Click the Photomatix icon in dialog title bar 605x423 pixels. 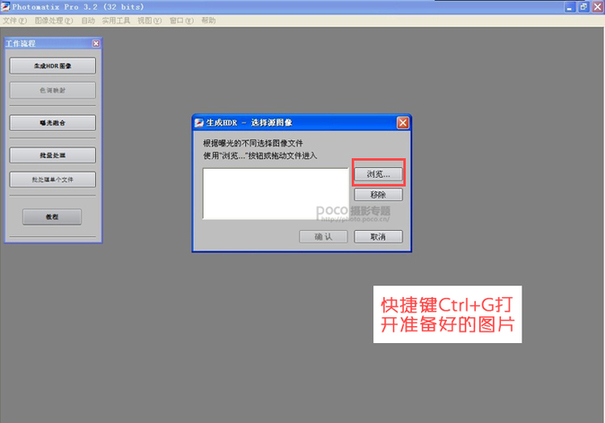click(198, 122)
